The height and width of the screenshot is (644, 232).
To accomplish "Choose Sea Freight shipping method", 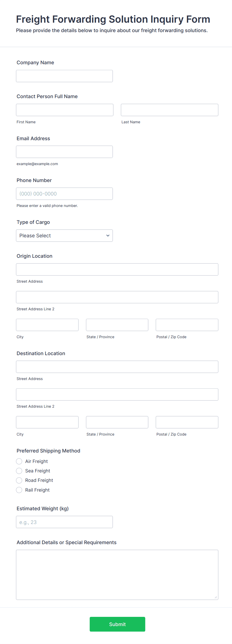I will click(19, 471).
